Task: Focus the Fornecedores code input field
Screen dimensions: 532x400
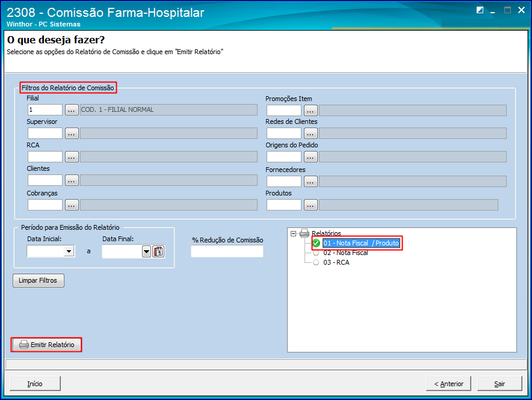Action: 284,182
